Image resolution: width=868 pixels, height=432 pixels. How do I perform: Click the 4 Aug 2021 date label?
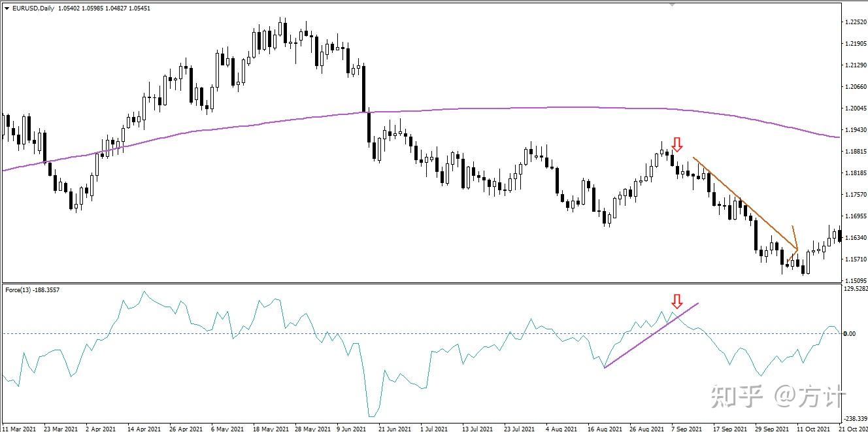562,429
